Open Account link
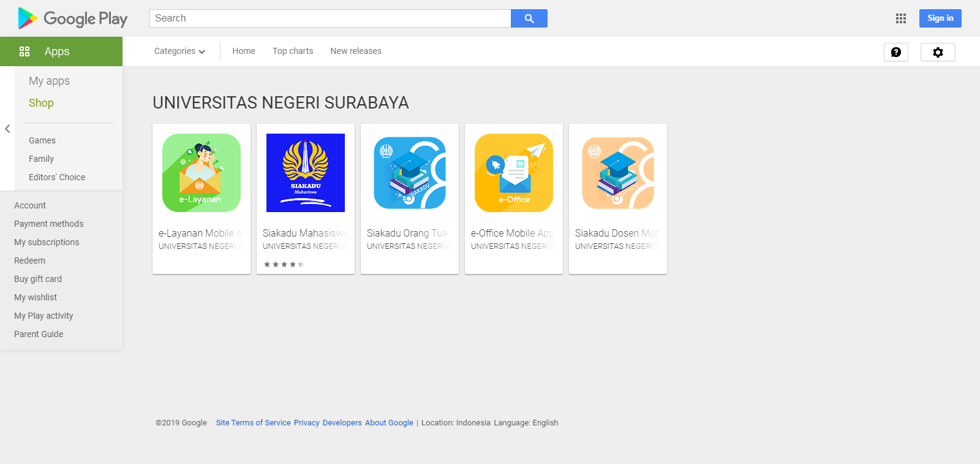This screenshot has width=980, height=464. coord(30,205)
